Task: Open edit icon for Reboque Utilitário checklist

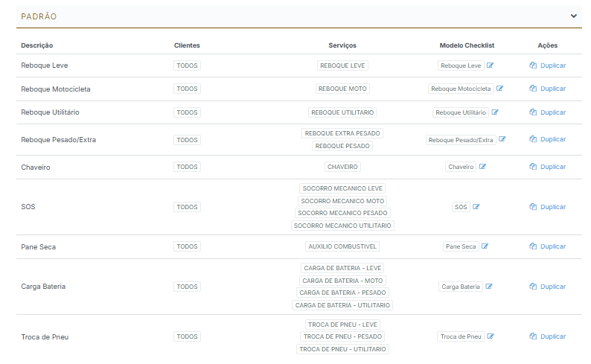Action: click(495, 112)
